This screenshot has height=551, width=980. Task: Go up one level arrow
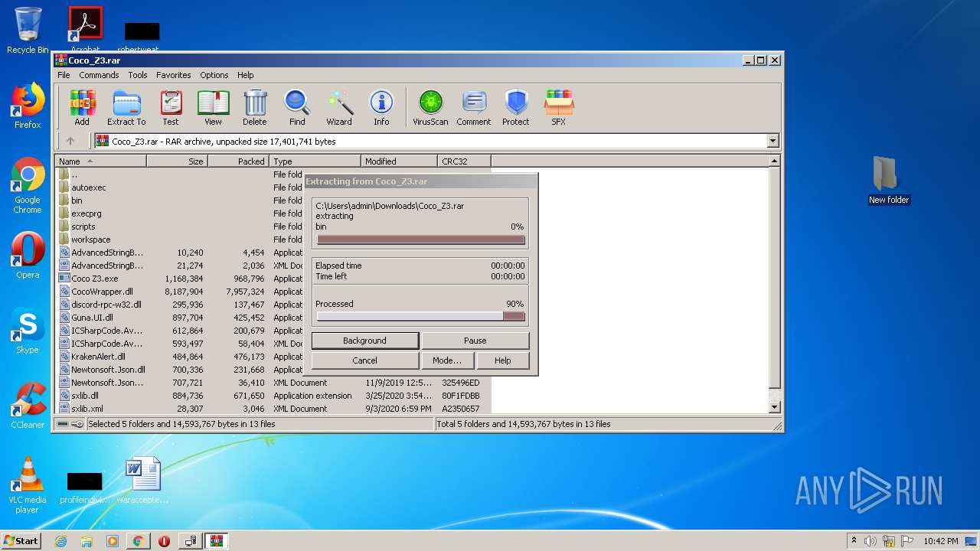click(70, 141)
